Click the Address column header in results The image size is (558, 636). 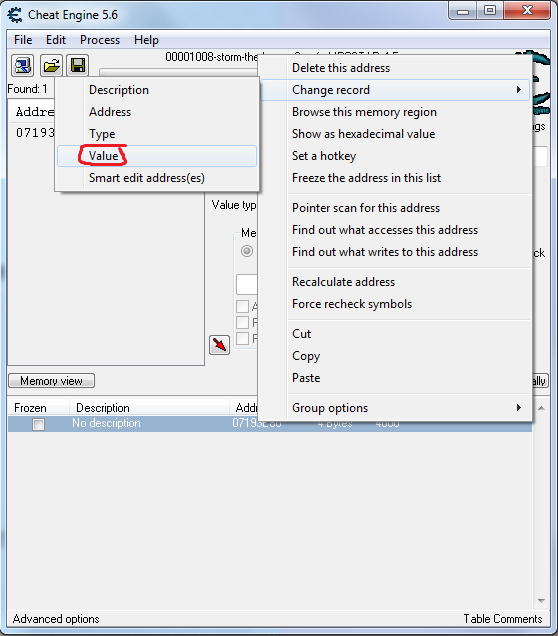(x=32, y=112)
